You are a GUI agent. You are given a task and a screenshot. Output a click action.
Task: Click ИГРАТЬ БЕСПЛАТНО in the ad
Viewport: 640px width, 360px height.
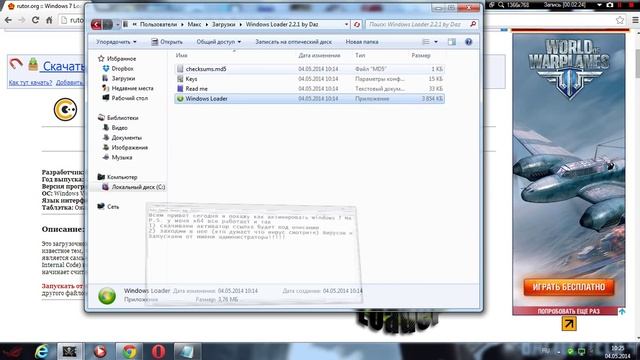[x=569, y=287]
